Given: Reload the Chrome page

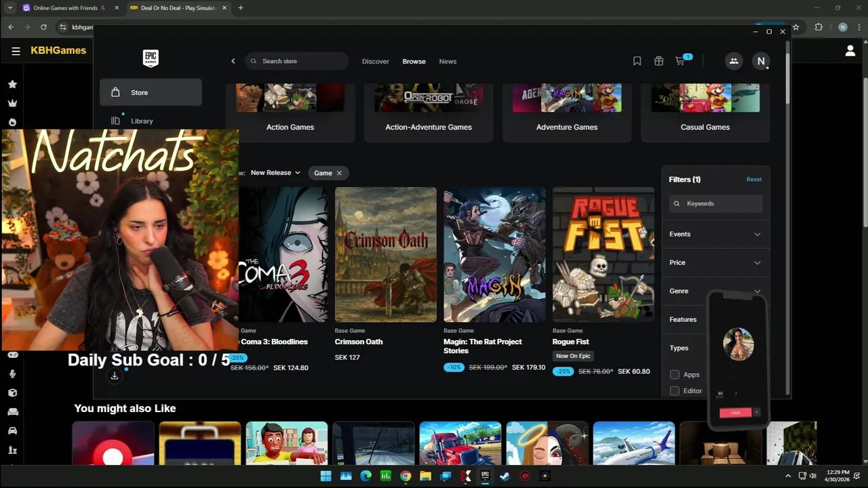Looking at the screenshot, I should (43, 27).
